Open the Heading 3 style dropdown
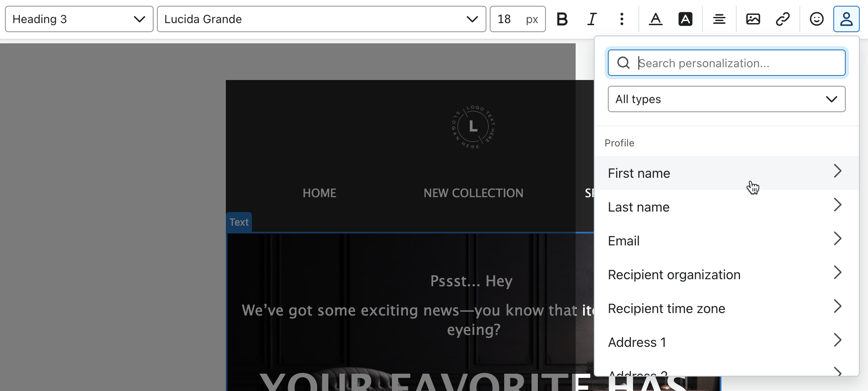 79,19
